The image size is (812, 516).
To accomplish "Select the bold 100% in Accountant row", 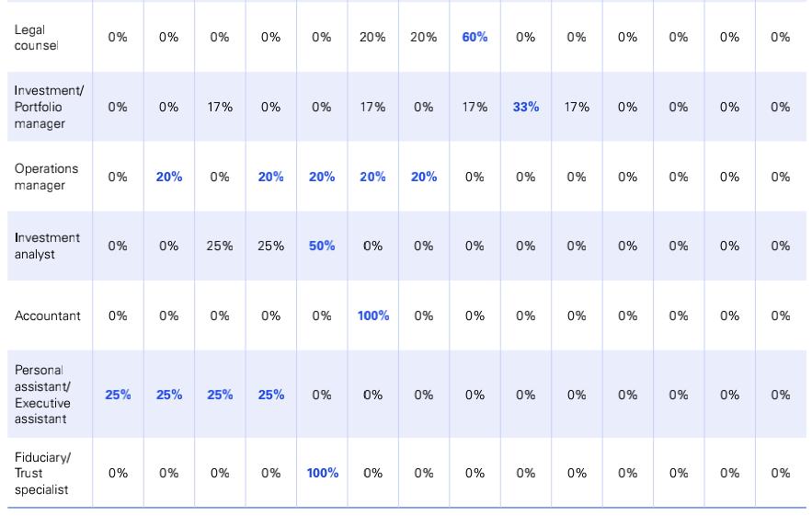I will click(372, 315).
